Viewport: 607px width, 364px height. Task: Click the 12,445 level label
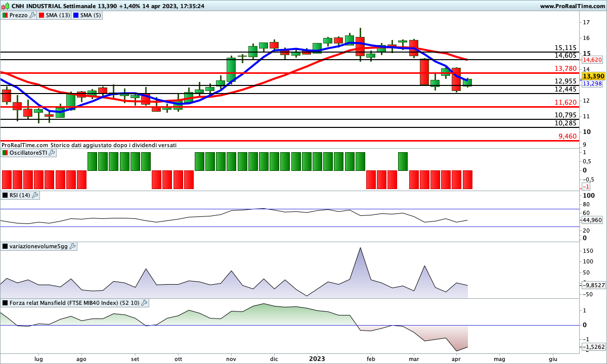pos(566,89)
